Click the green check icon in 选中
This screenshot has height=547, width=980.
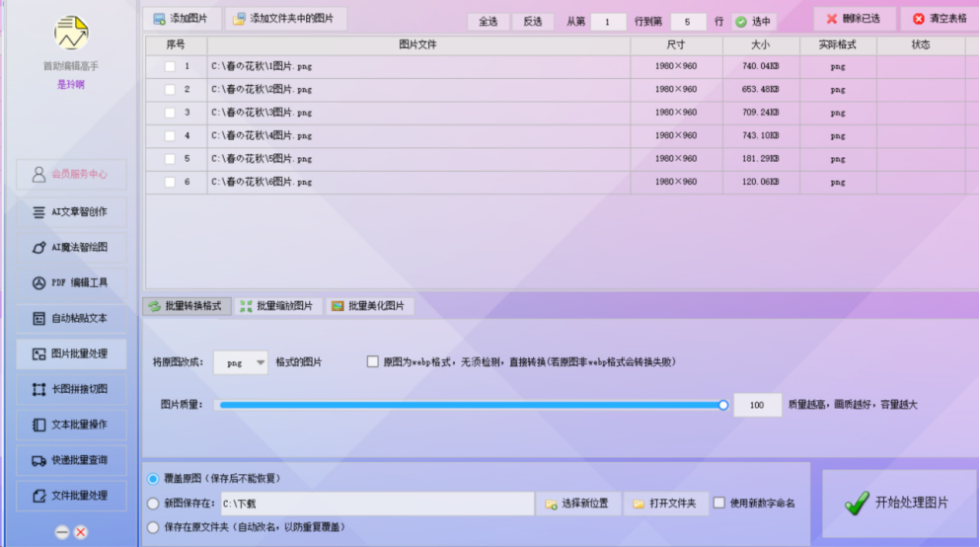(x=741, y=22)
